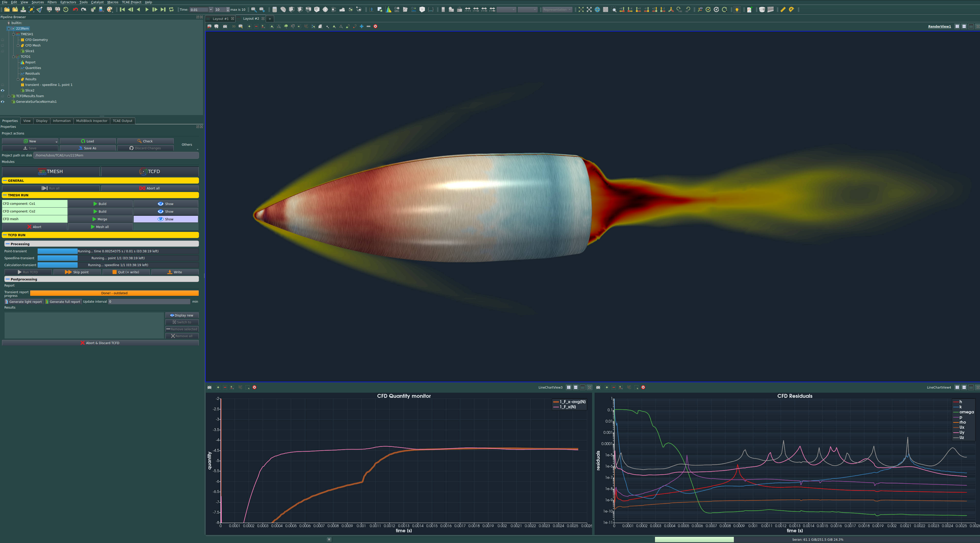
Task: Click the yellow ruler measurement icon
Action: coord(783,9)
